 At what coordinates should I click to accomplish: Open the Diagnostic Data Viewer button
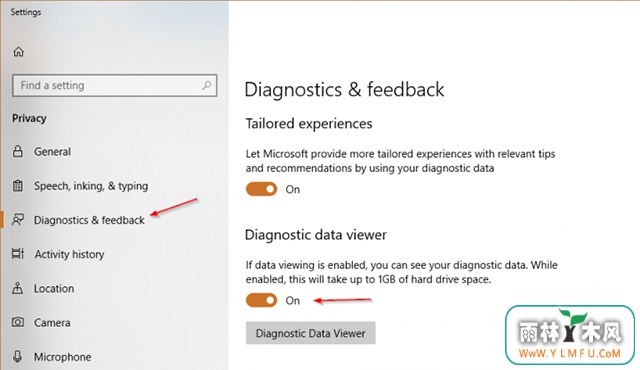coord(311,333)
